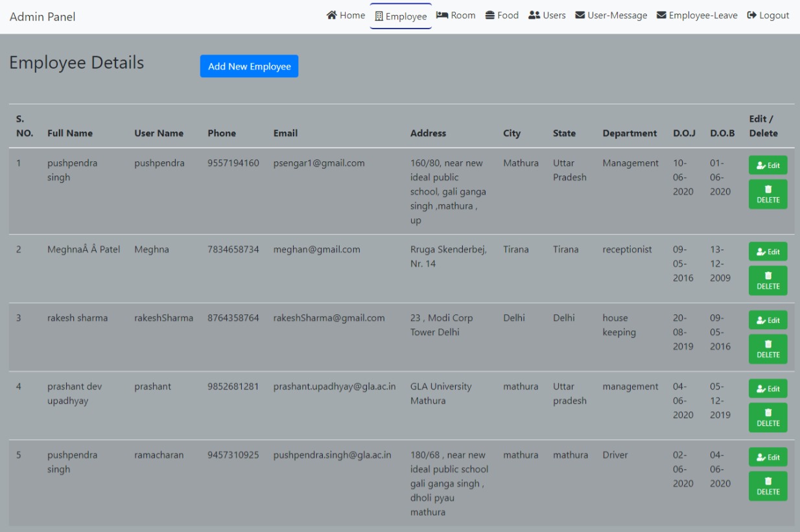Navigate to Users page

[x=547, y=16]
